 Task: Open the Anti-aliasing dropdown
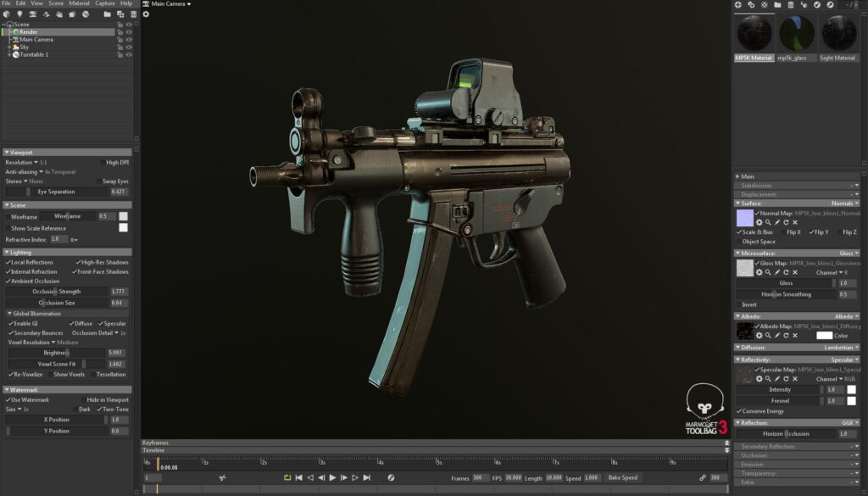41,172
